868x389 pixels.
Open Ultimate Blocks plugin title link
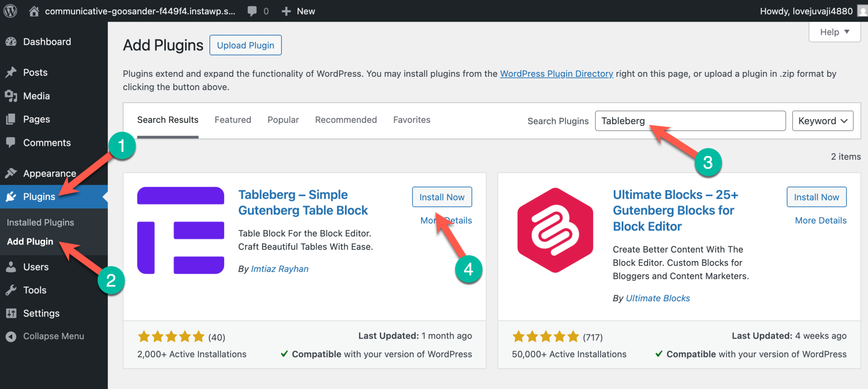[676, 211]
